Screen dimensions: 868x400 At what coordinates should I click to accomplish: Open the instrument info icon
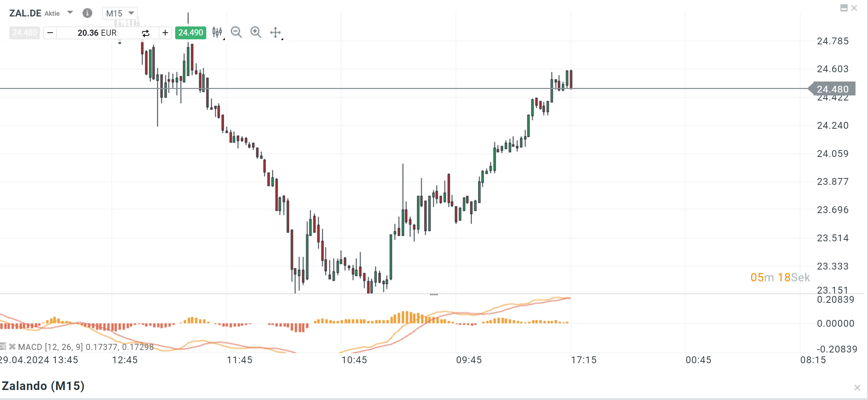pos(87,13)
